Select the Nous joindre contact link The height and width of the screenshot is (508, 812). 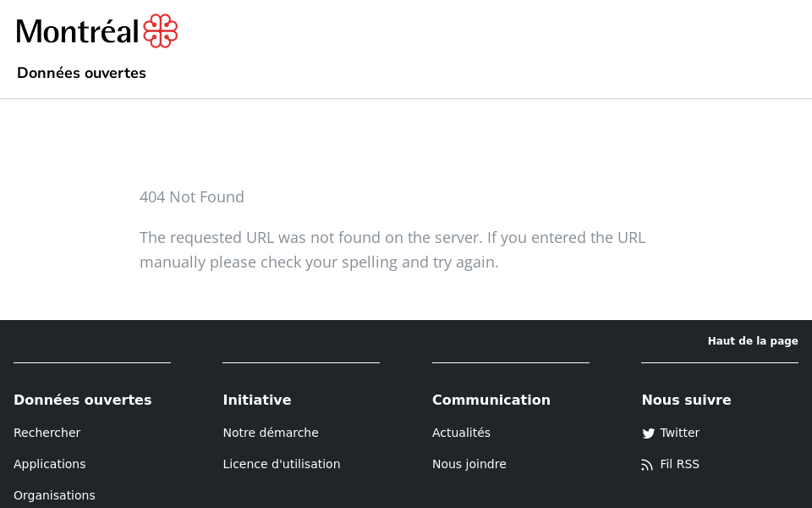click(x=469, y=464)
